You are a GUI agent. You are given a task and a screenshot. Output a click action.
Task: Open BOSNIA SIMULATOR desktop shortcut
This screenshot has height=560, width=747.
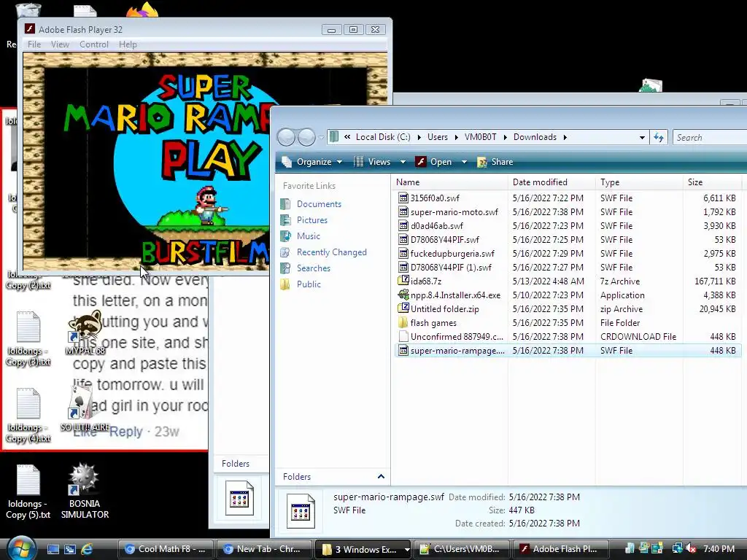(x=85, y=491)
